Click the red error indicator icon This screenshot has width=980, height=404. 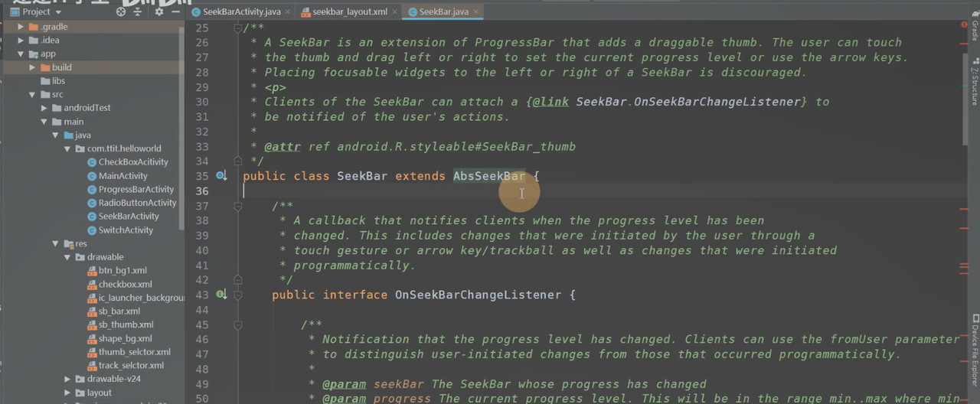(964, 25)
